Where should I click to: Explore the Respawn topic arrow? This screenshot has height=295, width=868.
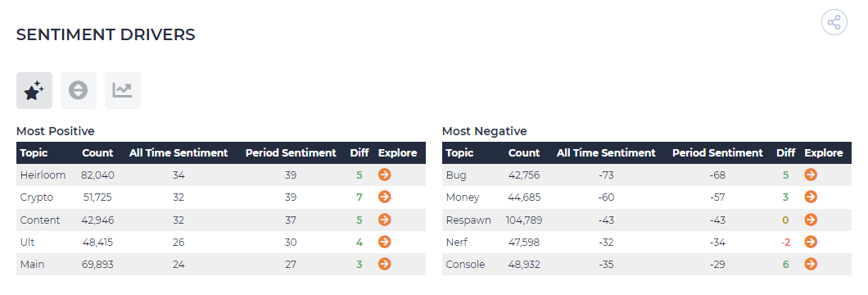point(811,220)
